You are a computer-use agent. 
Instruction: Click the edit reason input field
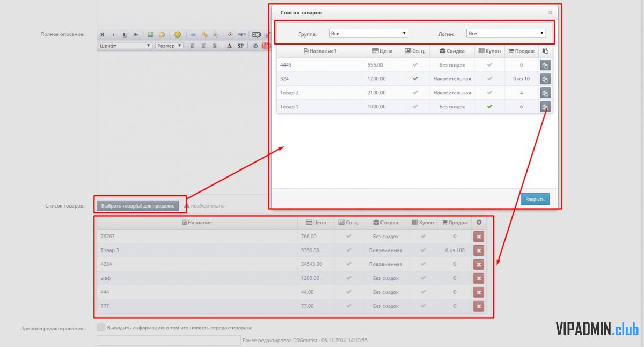(169, 341)
